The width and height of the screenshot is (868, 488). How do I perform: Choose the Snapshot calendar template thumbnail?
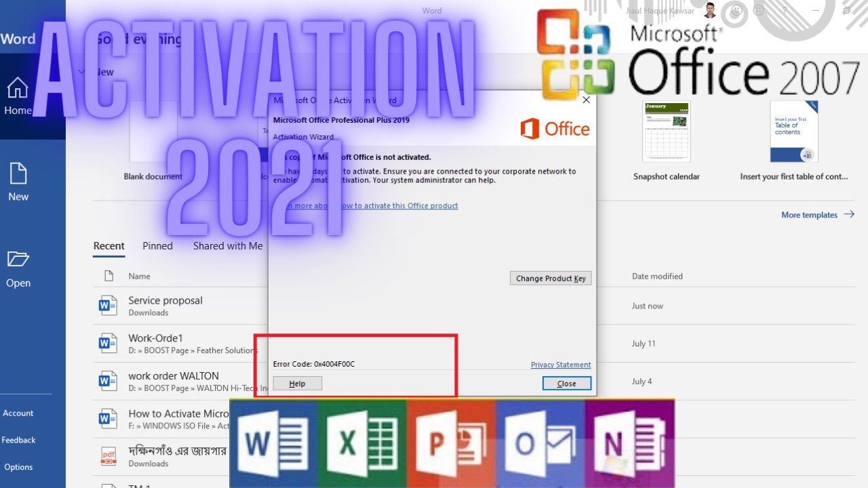pyautogui.click(x=666, y=131)
